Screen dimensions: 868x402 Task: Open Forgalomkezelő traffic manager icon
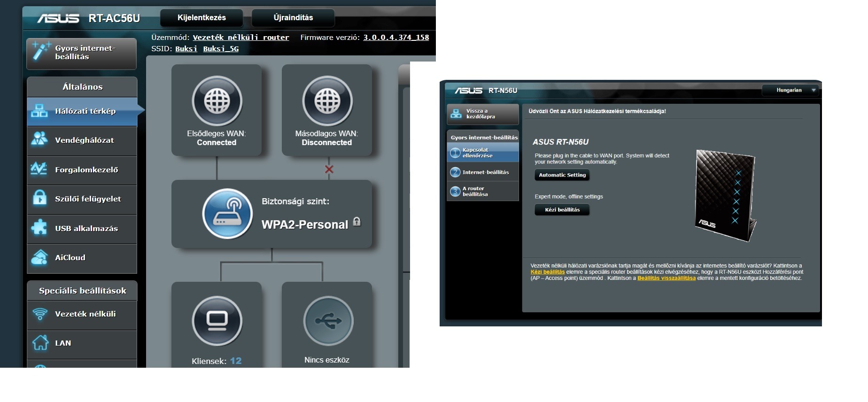coord(39,169)
